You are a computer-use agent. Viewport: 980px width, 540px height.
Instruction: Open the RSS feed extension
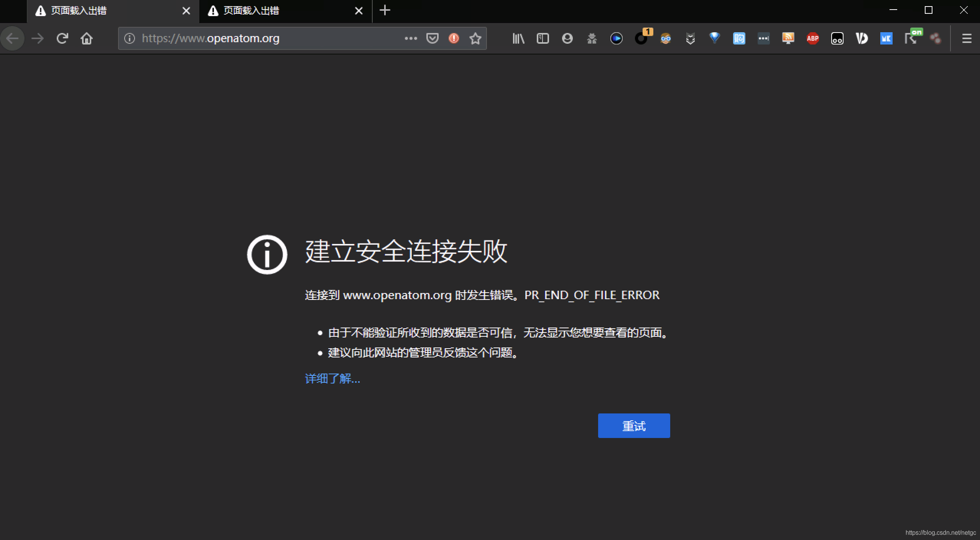pos(788,38)
